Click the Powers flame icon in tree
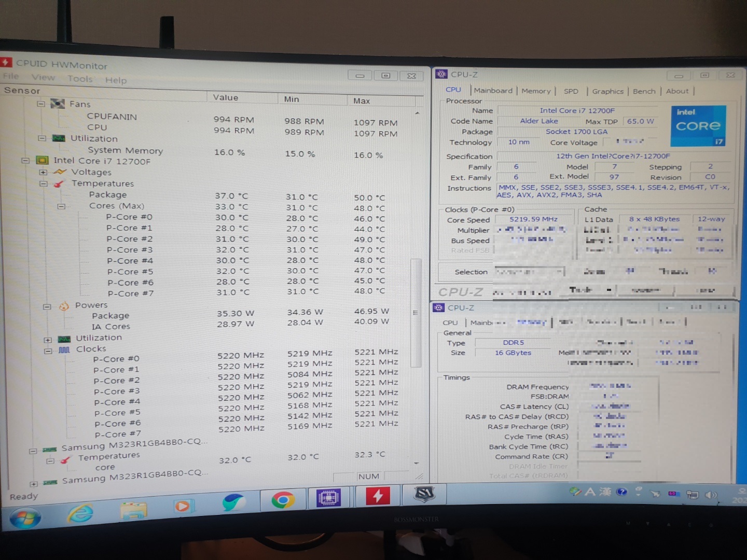 click(x=64, y=305)
